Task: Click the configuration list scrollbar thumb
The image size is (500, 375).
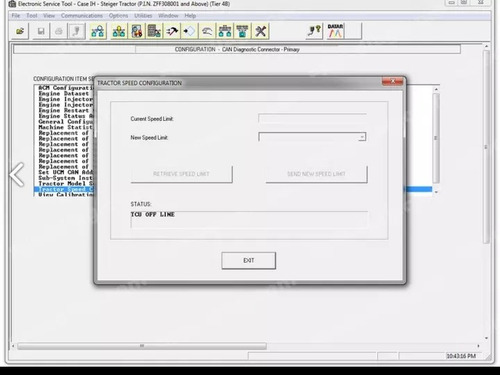Action: click(436, 138)
